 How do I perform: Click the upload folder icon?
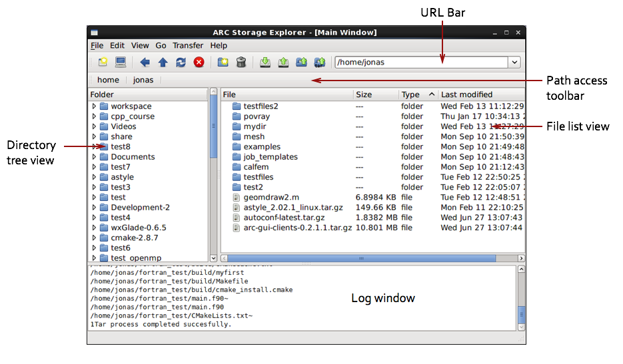(302, 63)
